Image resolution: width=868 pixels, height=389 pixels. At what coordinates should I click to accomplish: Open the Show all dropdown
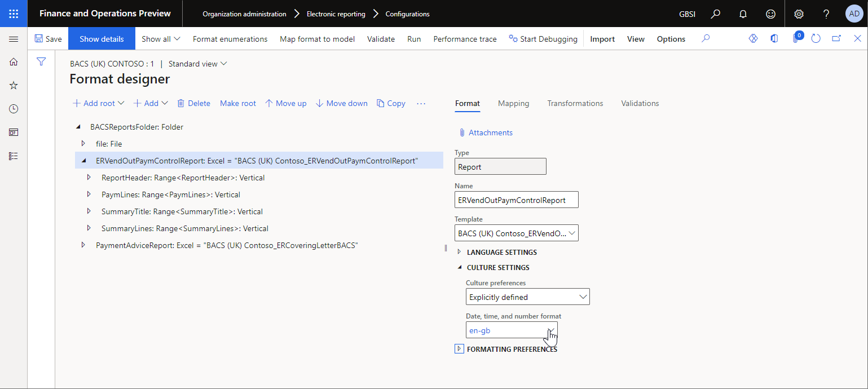coord(160,38)
